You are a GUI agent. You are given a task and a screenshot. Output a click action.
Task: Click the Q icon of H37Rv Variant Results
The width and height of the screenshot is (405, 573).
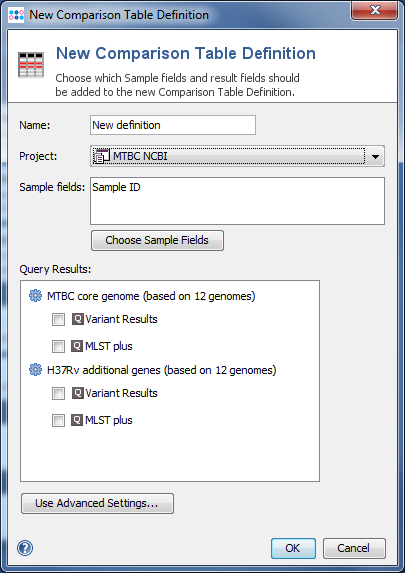coord(77,393)
